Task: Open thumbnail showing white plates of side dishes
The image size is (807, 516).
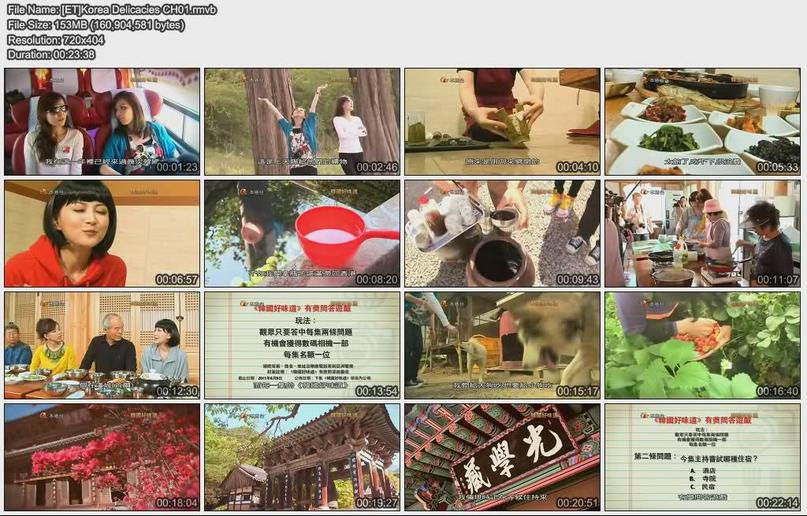Action: tap(702, 122)
